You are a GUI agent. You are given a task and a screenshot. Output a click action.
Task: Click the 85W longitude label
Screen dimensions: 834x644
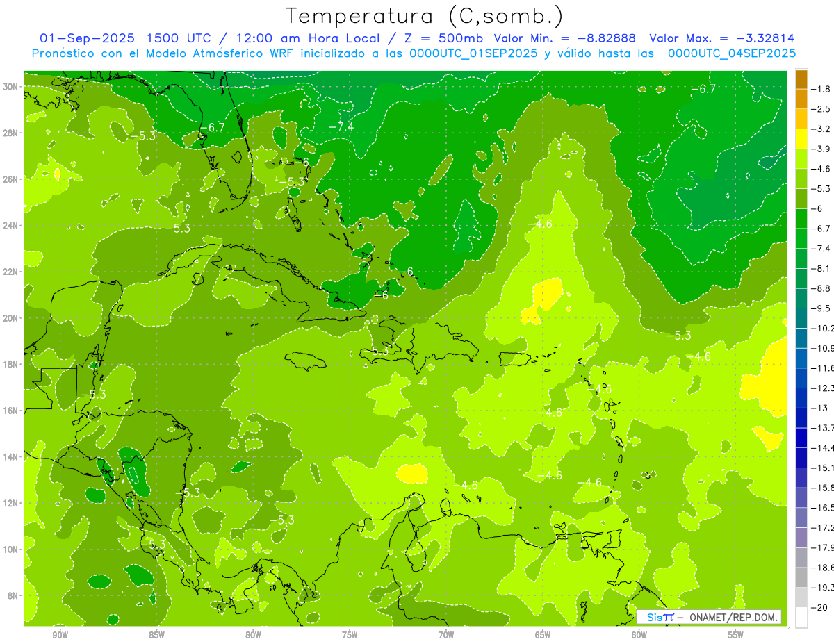[x=156, y=635]
